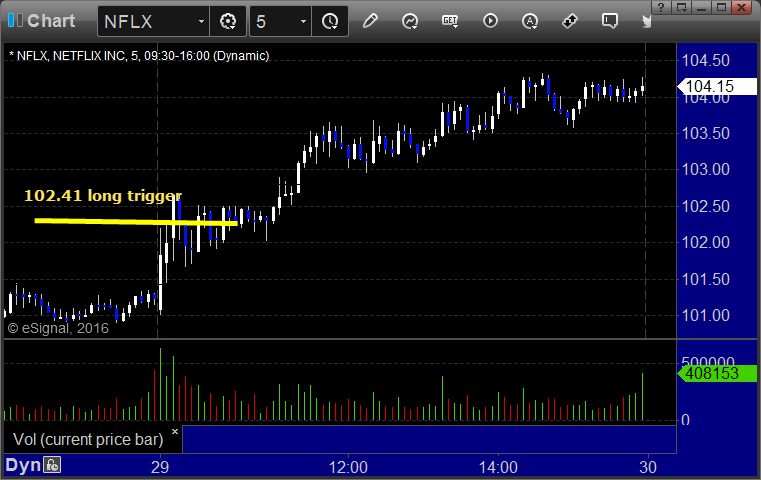Click the 101.50 price axis label
Viewport: 761px width, 480px height.
[706, 280]
